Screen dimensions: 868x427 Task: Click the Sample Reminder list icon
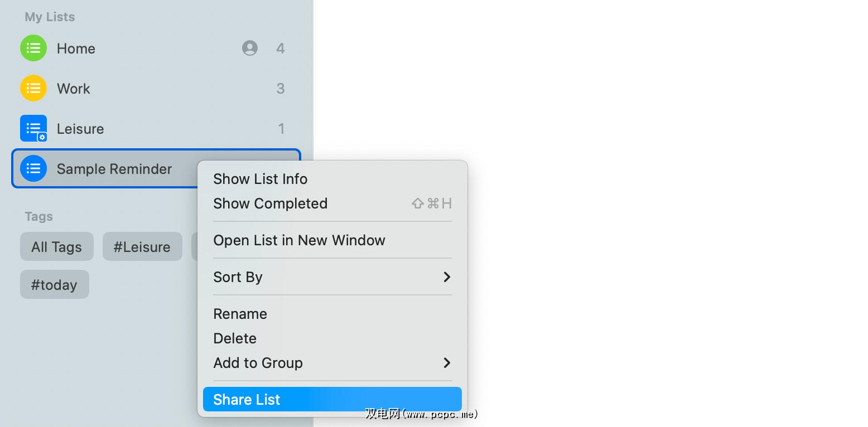(33, 169)
